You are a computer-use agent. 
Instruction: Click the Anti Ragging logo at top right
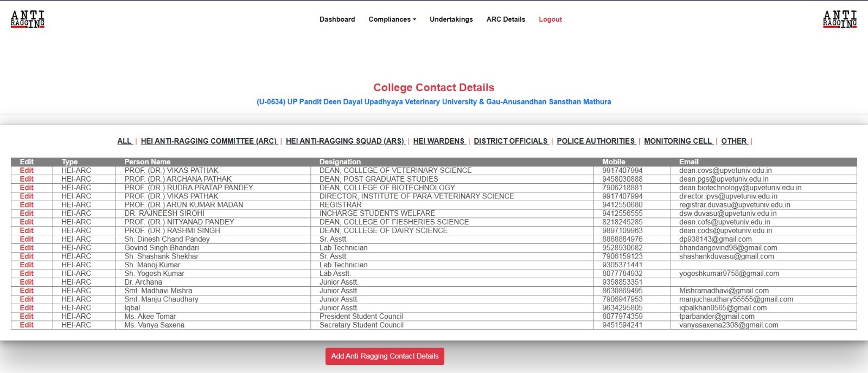pos(839,20)
